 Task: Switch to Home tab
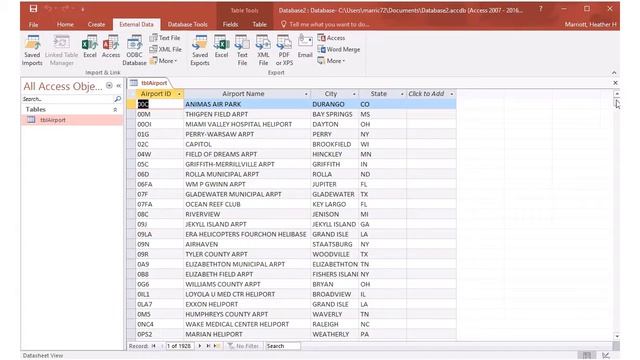pyautogui.click(x=65, y=24)
